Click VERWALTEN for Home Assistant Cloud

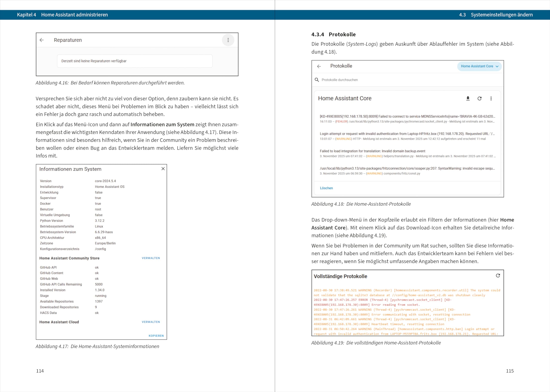[151, 322]
